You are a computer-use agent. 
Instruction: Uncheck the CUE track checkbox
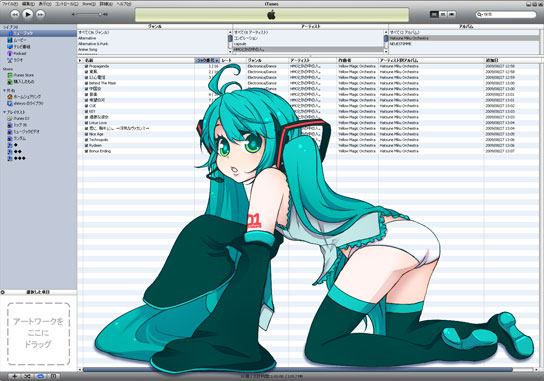tap(86, 105)
